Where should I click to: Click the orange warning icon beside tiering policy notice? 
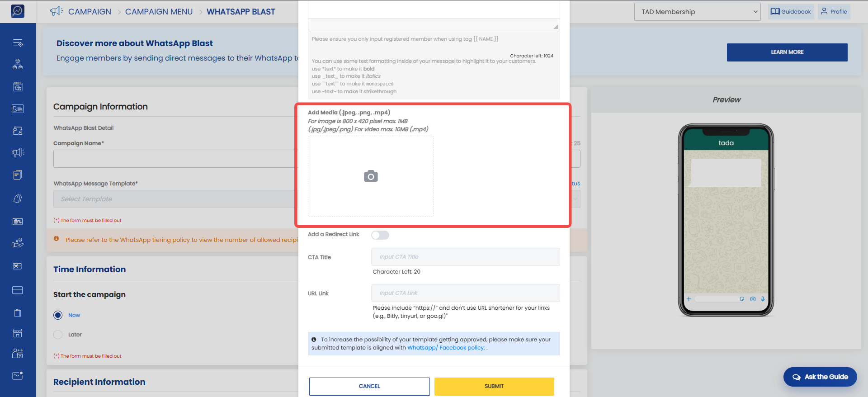(x=57, y=239)
